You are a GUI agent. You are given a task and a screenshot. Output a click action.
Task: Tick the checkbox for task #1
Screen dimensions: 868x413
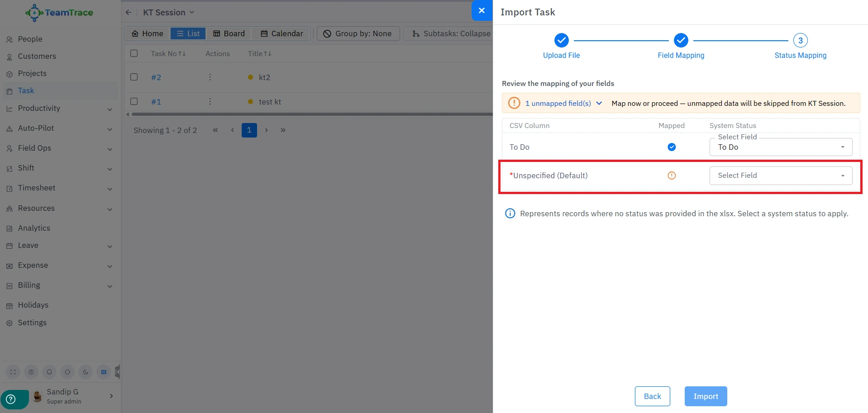[x=134, y=101]
